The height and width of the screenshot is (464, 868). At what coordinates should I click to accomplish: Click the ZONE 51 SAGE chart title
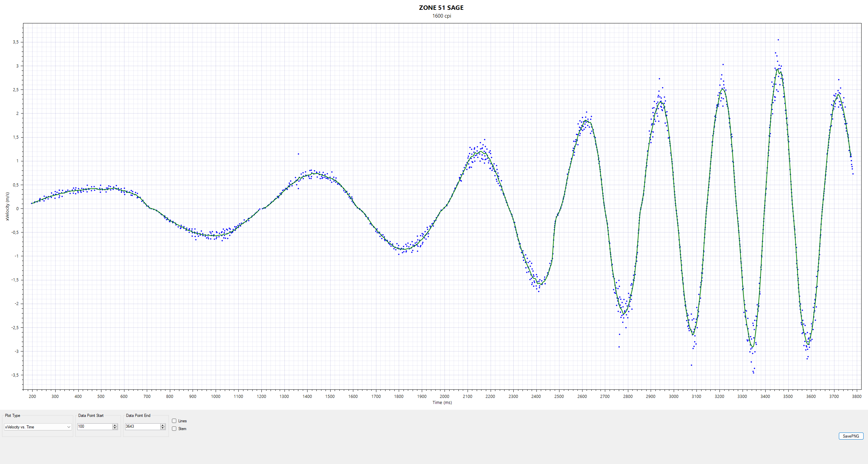441,7
